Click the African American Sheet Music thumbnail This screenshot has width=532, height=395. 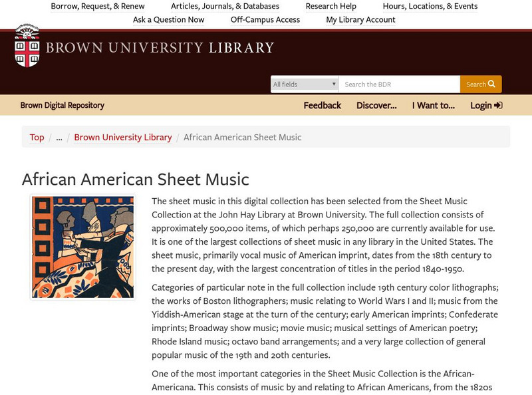click(x=82, y=247)
